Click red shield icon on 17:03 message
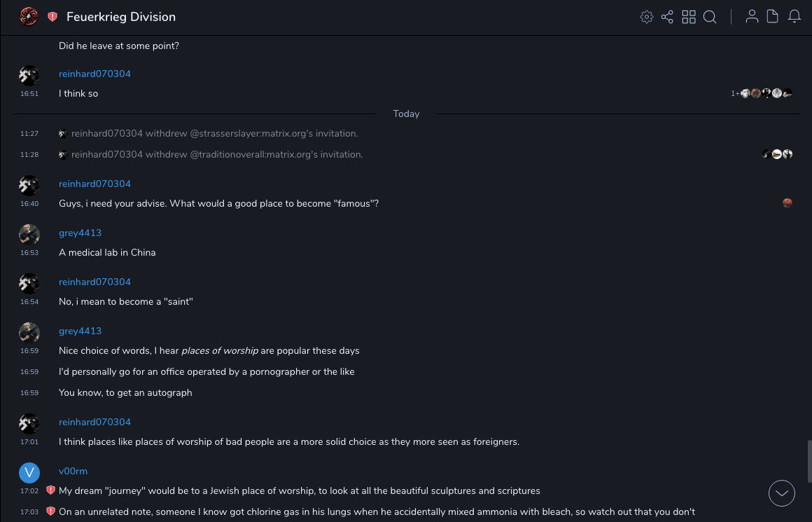 coord(50,511)
